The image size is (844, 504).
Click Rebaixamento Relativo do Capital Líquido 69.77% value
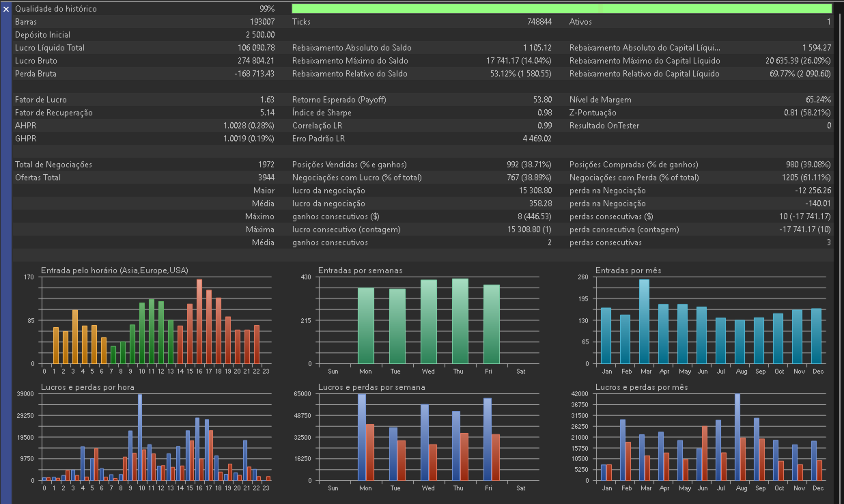click(x=800, y=74)
